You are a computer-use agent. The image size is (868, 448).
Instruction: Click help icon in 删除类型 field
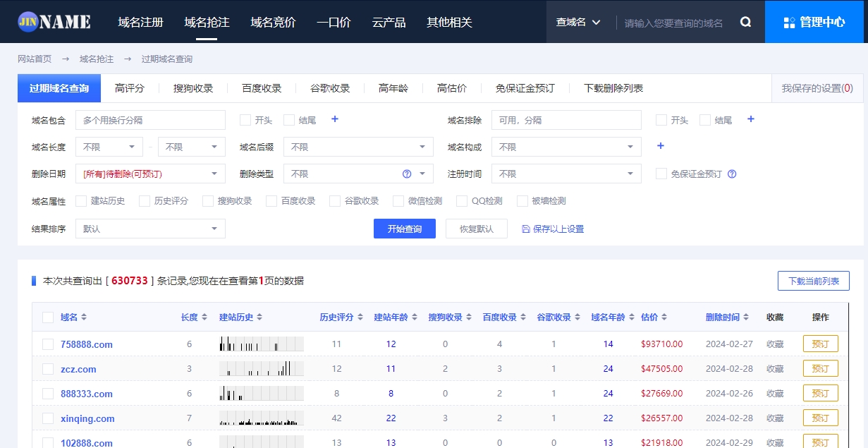point(407,174)
